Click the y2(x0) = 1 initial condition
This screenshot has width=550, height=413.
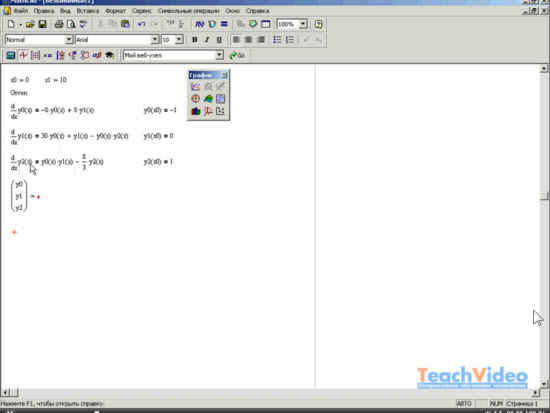pos(158,162)
